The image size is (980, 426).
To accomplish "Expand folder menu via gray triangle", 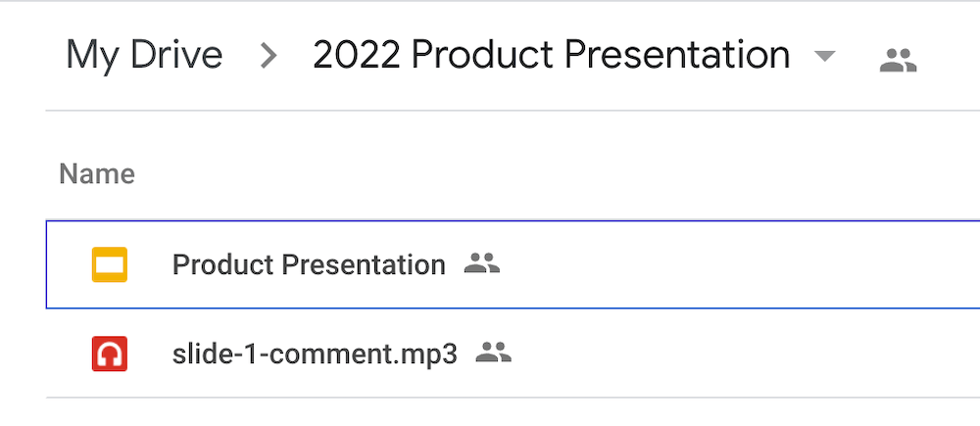I will pyautogui.click(x=825, y=56).
